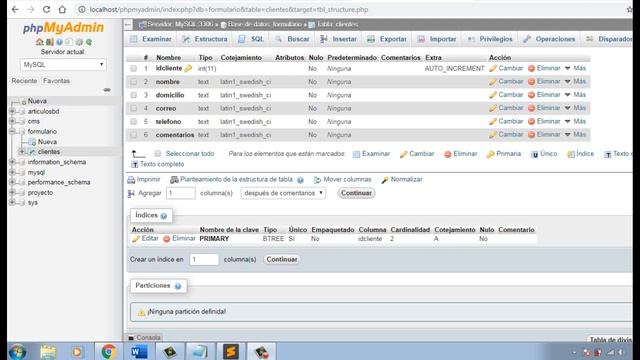Click the phpMyAdmin home icon

[40, 42]
